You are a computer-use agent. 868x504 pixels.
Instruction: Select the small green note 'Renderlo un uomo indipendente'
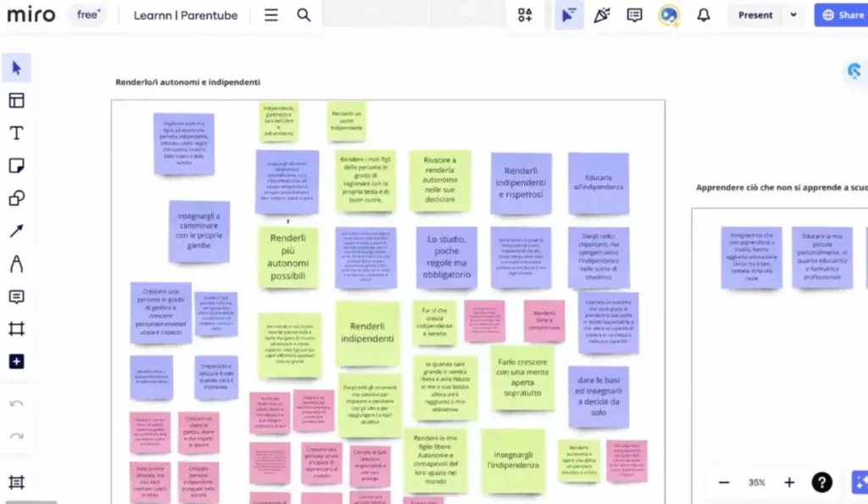click(x=347, y=120)
